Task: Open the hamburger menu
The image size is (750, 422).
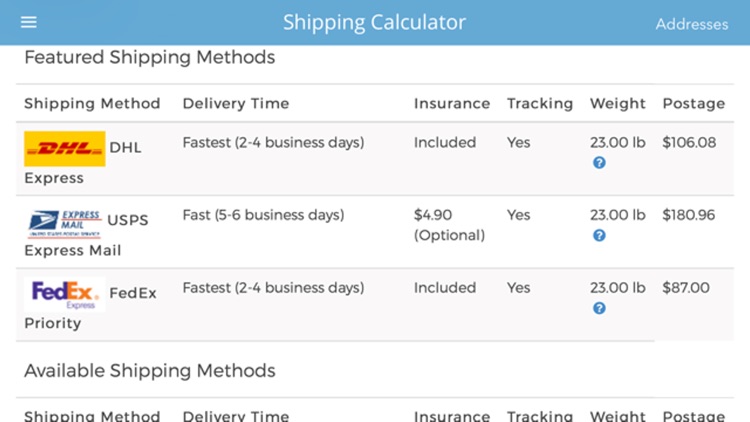Action: tap(29, 22)
